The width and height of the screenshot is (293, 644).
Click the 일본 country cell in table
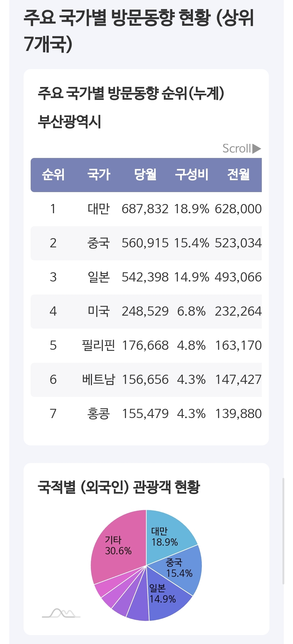[x=99, y=277]
